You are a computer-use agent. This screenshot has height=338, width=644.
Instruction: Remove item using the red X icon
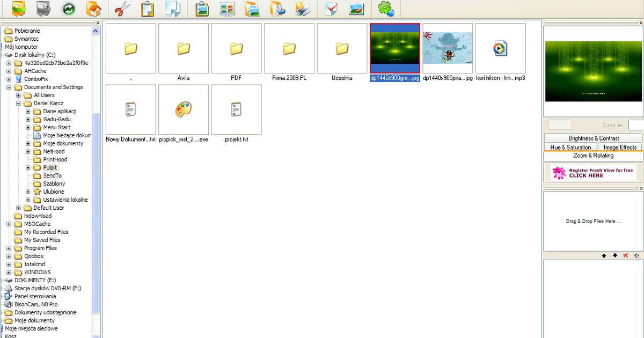[626, 256]
